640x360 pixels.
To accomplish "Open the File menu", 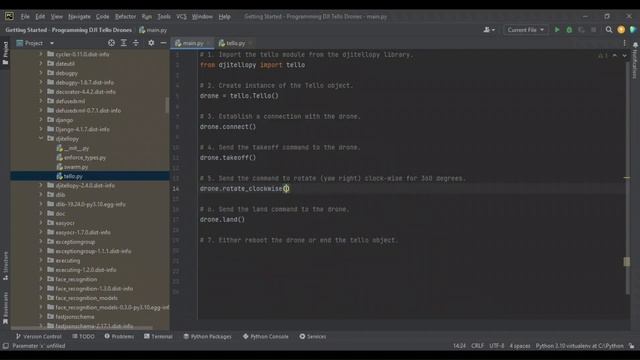I will click(x=25, y=17).
